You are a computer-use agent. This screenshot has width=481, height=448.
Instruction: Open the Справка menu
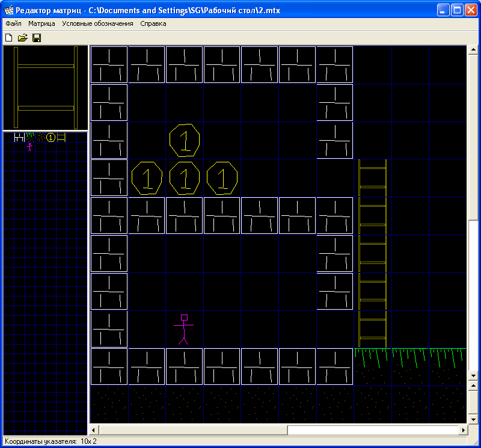153,23
